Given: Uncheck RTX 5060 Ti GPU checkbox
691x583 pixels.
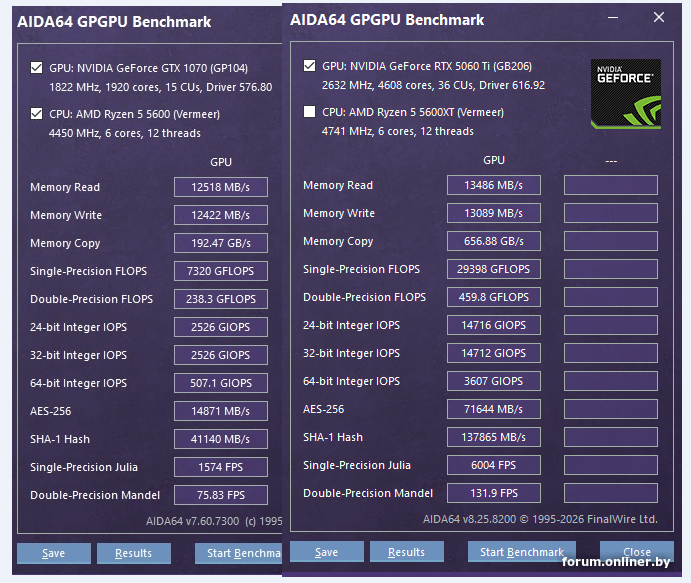Looking at the screenshot, I should click(x=309, y=66).
